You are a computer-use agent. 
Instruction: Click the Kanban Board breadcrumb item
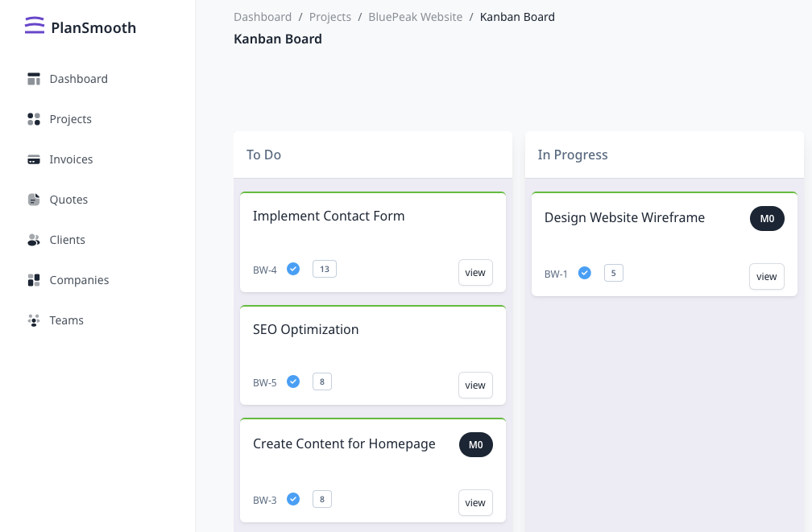pos(517,17)
